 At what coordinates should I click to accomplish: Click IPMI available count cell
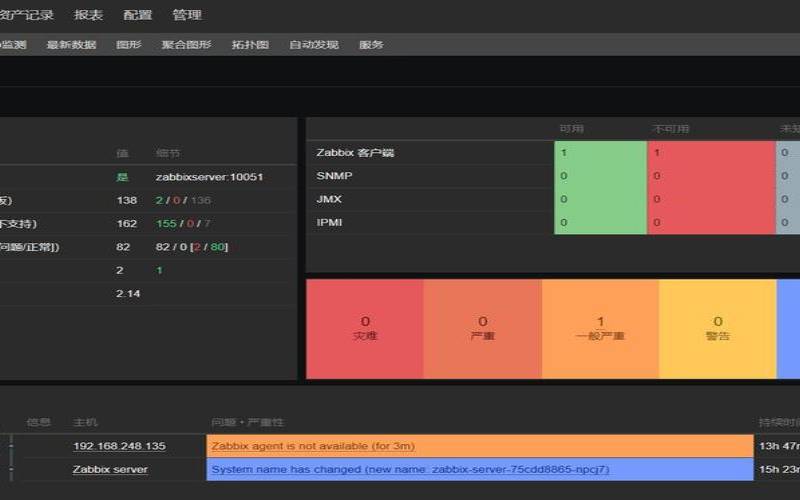click(x=601, y=223)
